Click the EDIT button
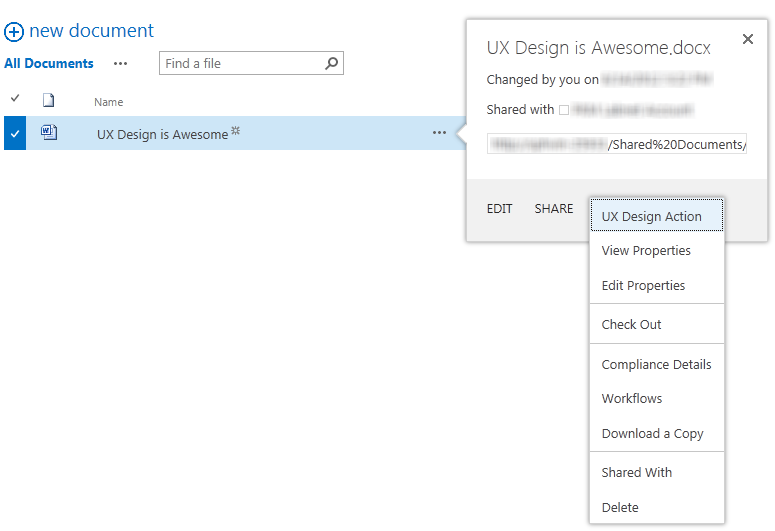This screenshot has width=775, height=531. click(499, 209)
